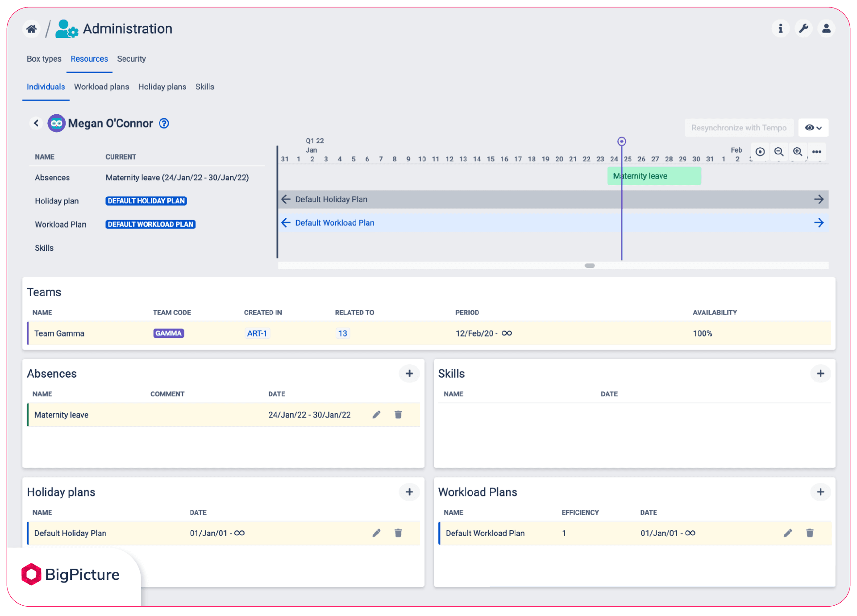Select the Individuals sub-tab
Screen dimensions: 857x616
point(46,87)
